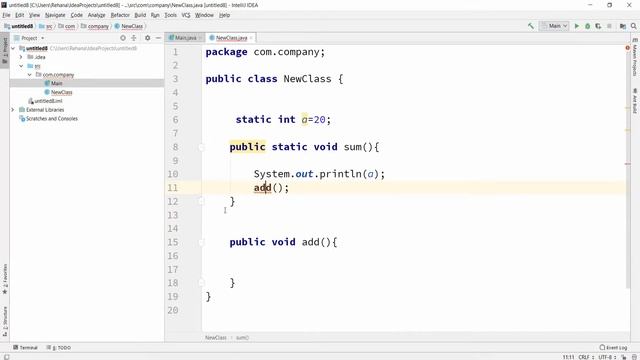Collapse the untitled8 root node
The width and height of the screenshot is (640, 360).
coord(13,48)
